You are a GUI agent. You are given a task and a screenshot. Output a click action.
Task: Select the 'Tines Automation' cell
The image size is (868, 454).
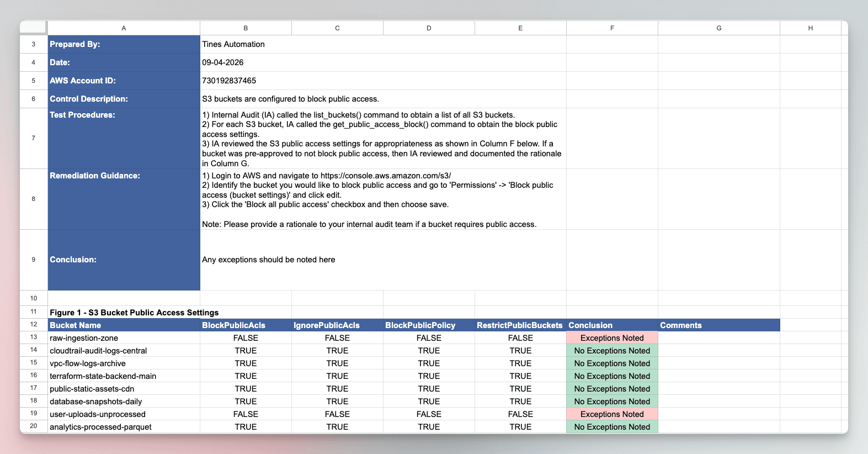383,44
